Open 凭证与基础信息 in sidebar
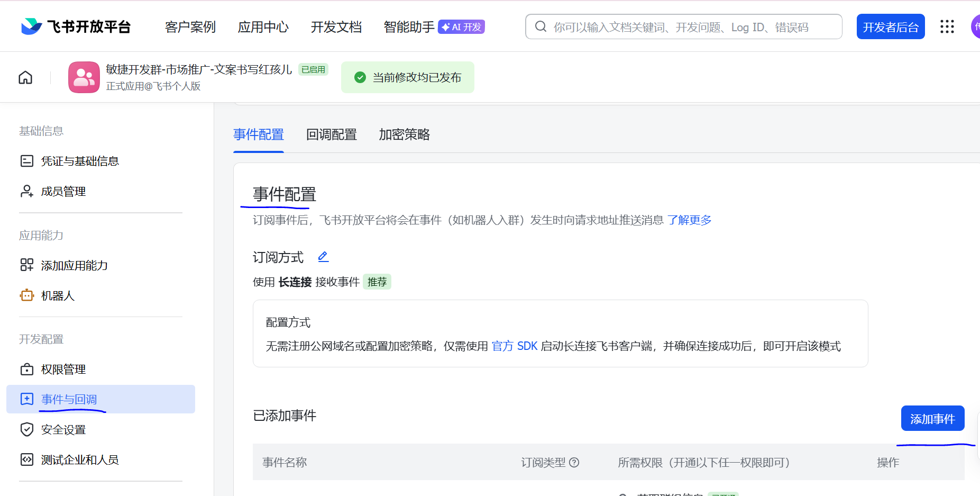The height and width of the screenshot is (496, 980). 80,161
